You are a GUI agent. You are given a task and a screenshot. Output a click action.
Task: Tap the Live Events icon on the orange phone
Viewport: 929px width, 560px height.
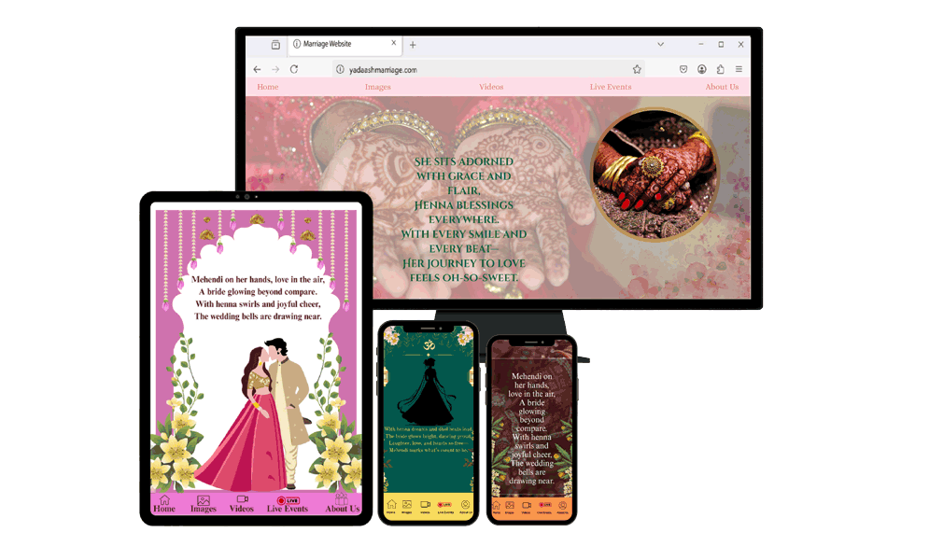tap(545, 504)
